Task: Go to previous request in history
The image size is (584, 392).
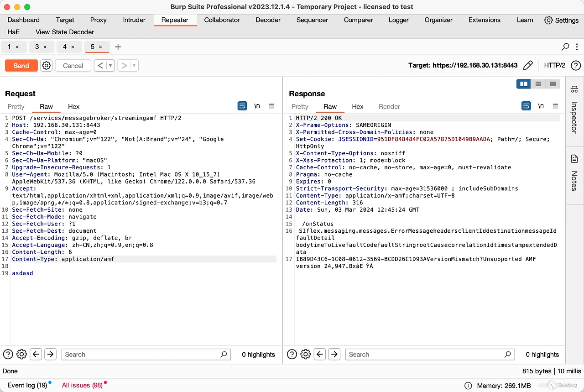Action: [100, 66]
